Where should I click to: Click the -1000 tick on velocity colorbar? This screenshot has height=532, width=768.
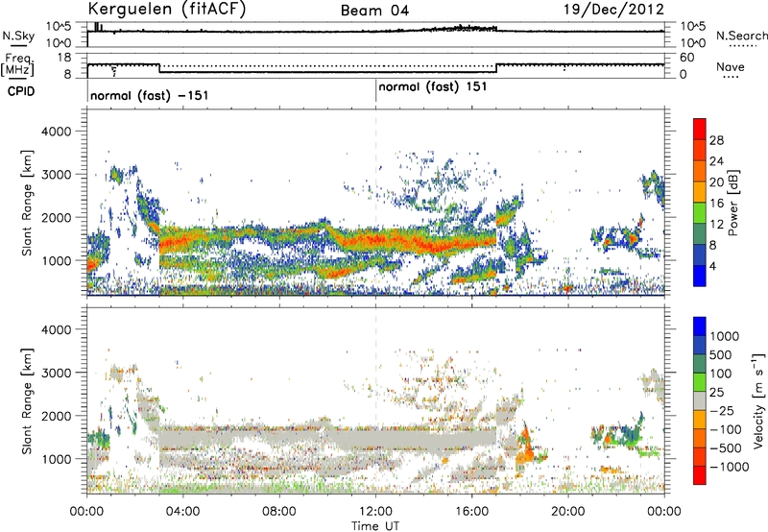730,467
